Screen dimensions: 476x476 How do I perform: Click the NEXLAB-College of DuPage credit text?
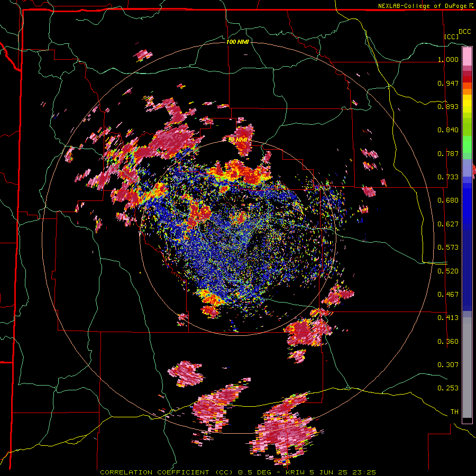422,6
